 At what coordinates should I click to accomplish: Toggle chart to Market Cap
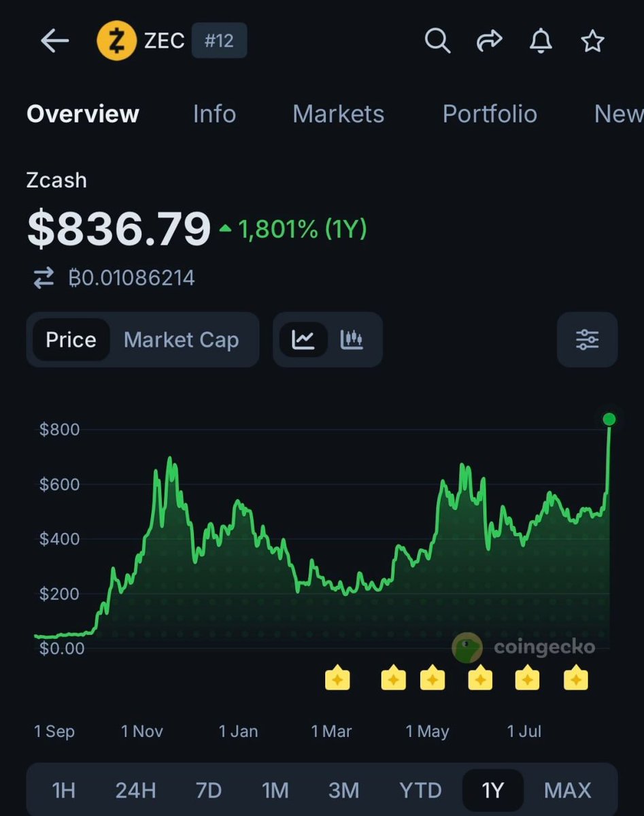tap(182, 339)
